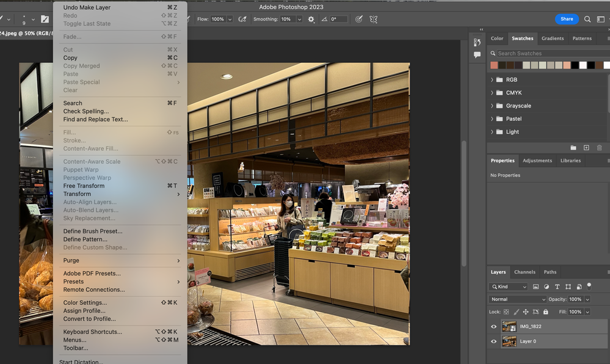Choose Free Transform from the Edit menu

84,185
